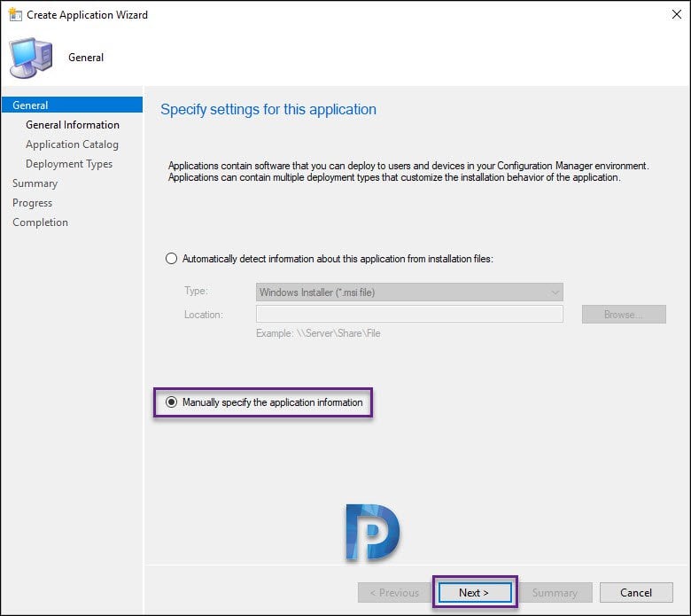Click the Next button
Viewport: 691px width, 616px height.
tap(474, 592)
